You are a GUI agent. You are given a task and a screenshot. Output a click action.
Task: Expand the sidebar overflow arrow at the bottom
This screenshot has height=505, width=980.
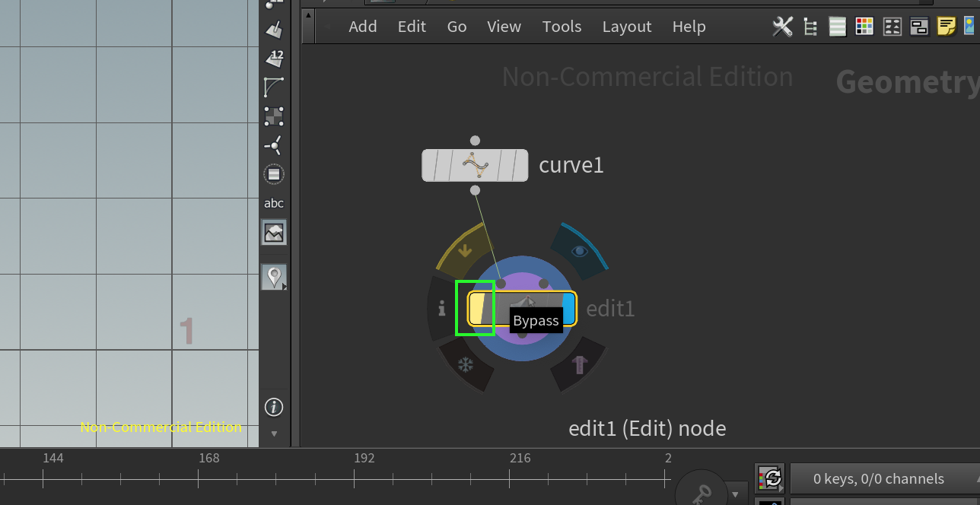coord(274,433)
